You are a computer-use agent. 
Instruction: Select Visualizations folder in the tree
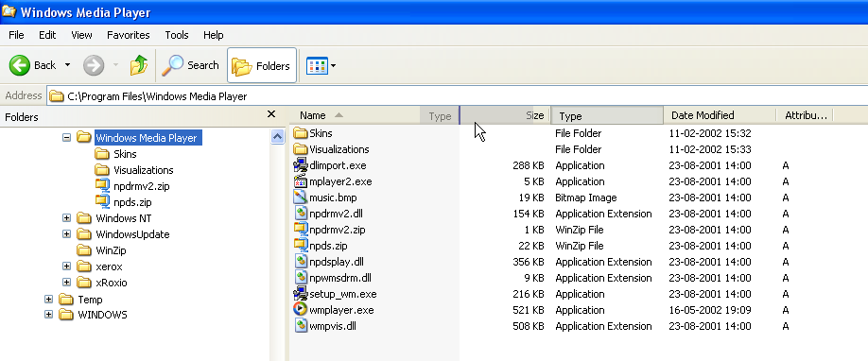[x=144, y=170]
